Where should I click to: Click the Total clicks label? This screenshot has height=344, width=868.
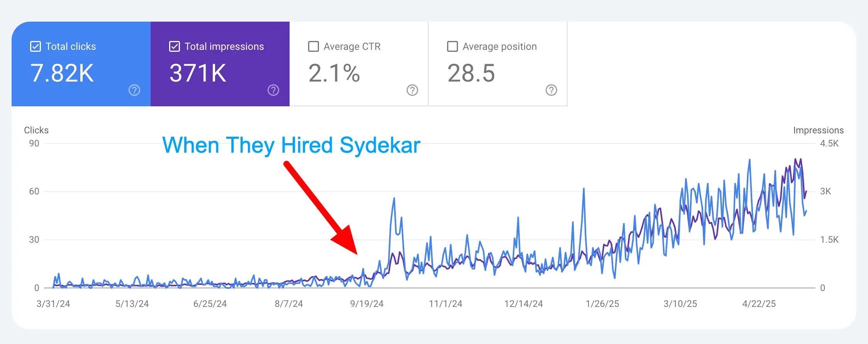(x=71, y=47)
